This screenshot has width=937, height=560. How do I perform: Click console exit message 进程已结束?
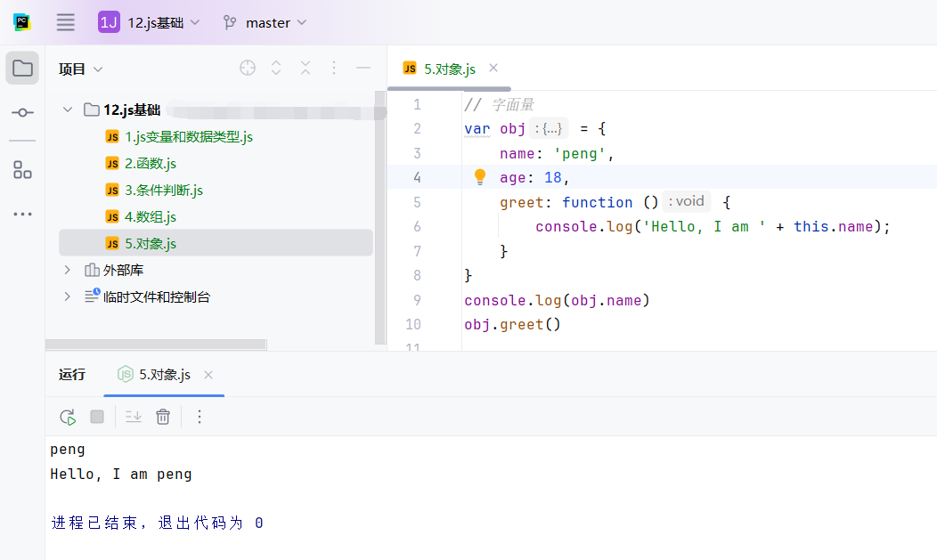[157, 523]
